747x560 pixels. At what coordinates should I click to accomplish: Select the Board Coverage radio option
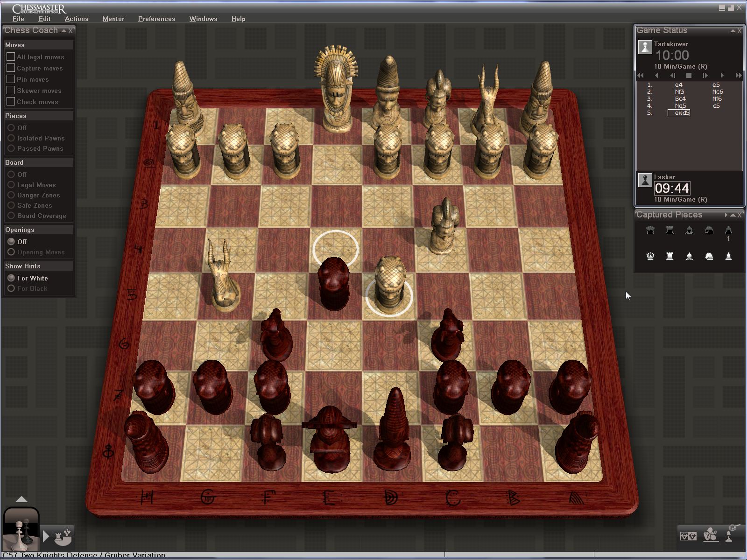click(x=11, y=216)
